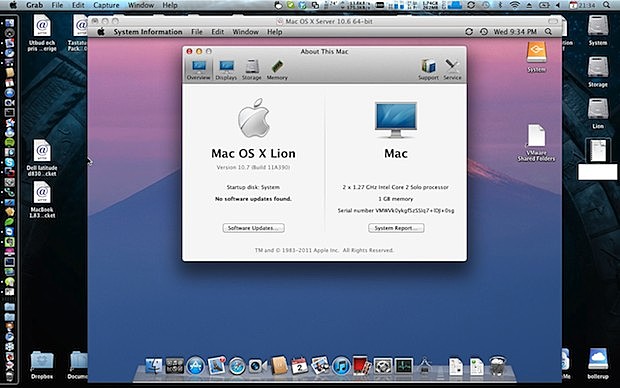Launch Safari from the guest Dock
This screenshot has height=388, width=620.
coord(237,366)
